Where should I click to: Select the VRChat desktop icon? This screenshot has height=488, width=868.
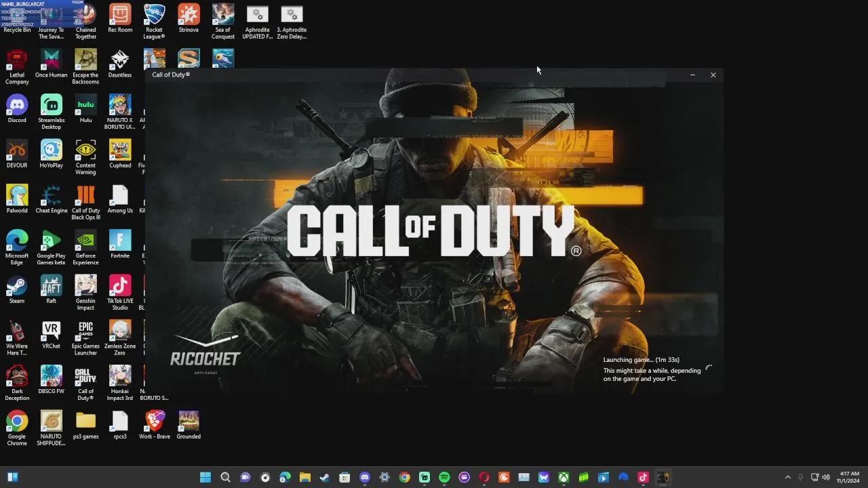[51, 335]
